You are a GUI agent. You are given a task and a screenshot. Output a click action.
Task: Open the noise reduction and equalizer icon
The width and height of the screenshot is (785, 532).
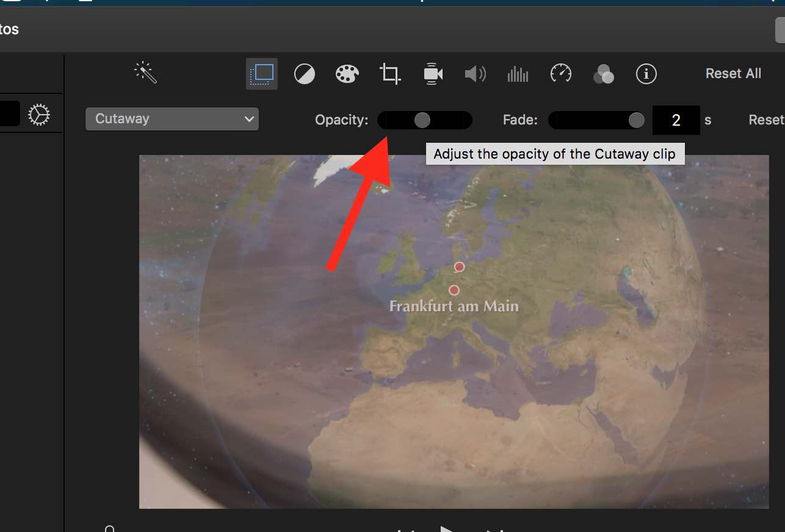[x=518, y=74]
